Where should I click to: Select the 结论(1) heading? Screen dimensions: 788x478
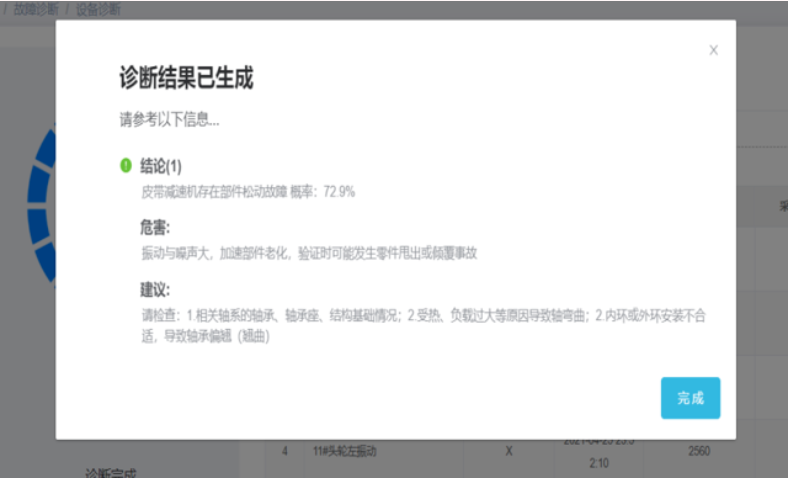pos(161,166)
